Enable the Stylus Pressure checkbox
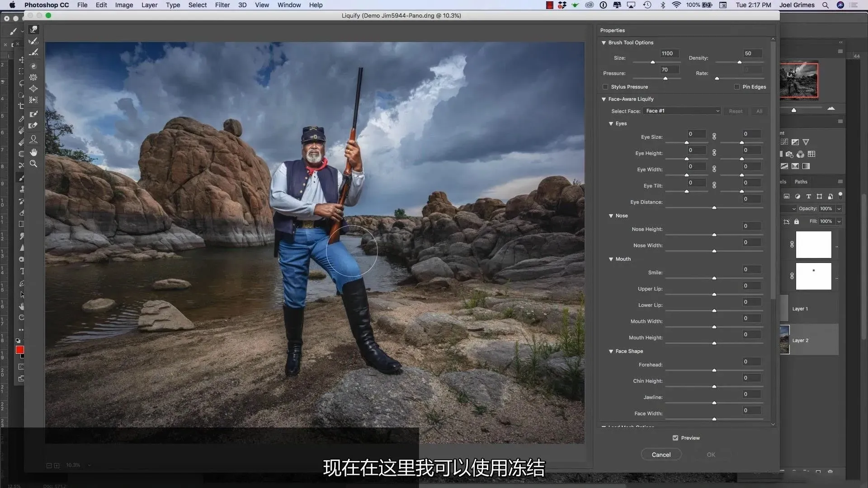Screen dimensions: 868x488 click(x=605, y=87)
